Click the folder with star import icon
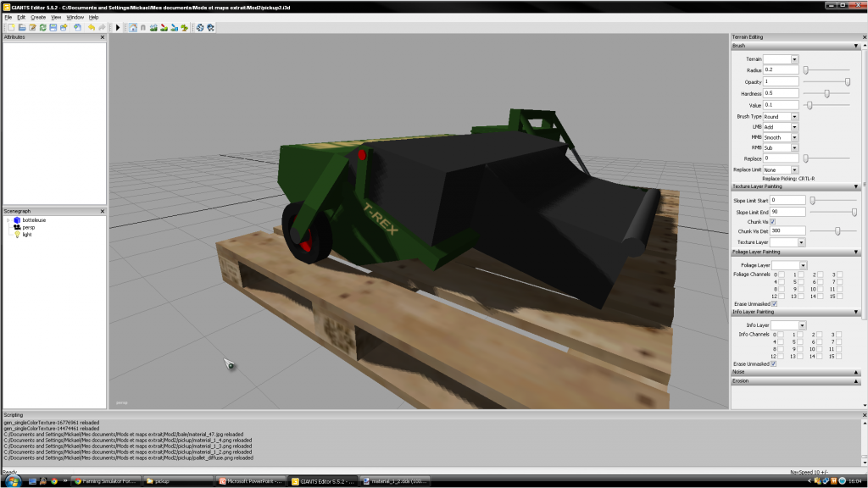 64,28
